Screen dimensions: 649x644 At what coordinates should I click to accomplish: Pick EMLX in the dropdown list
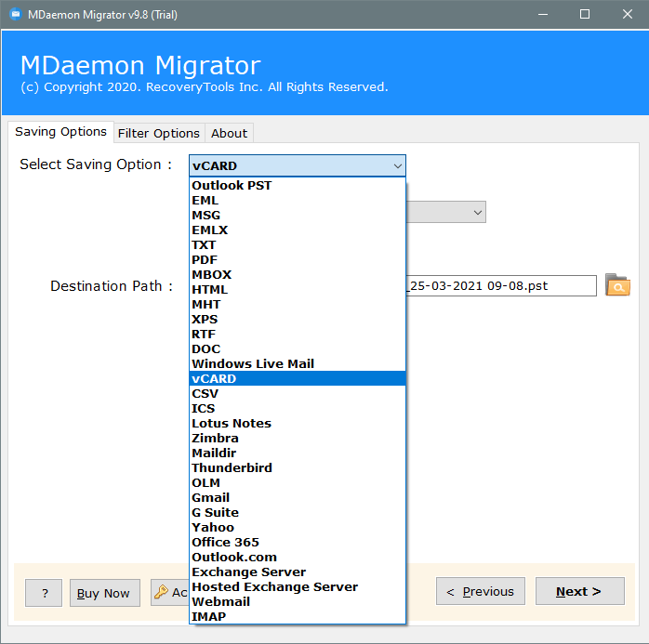pos(298,230)
